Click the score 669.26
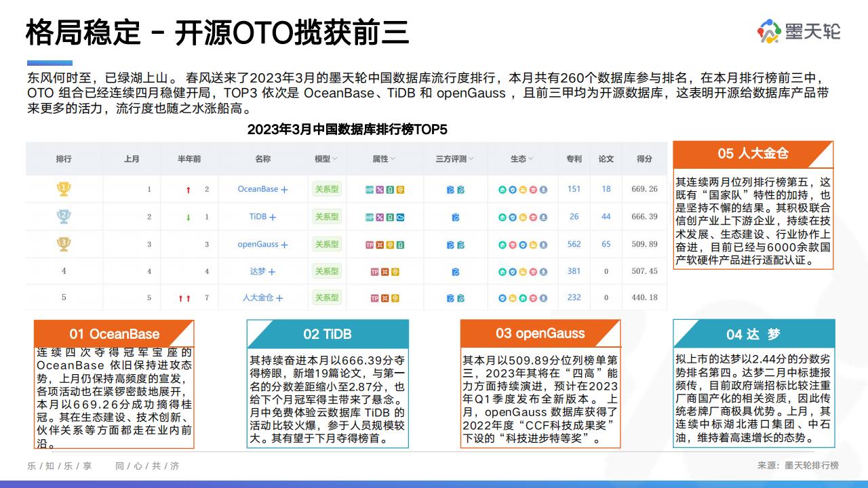 (x=644, y=189)
